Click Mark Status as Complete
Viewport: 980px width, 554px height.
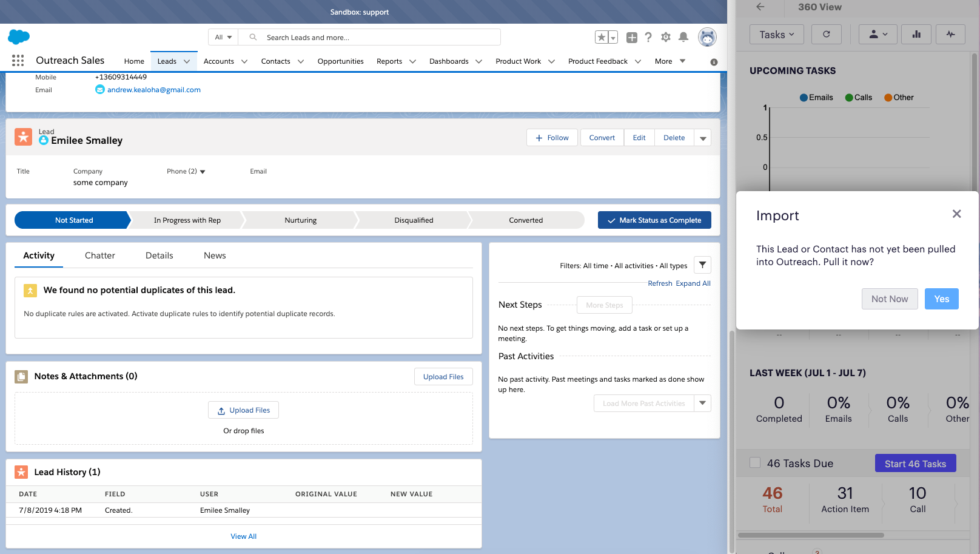tap(654, 220)
